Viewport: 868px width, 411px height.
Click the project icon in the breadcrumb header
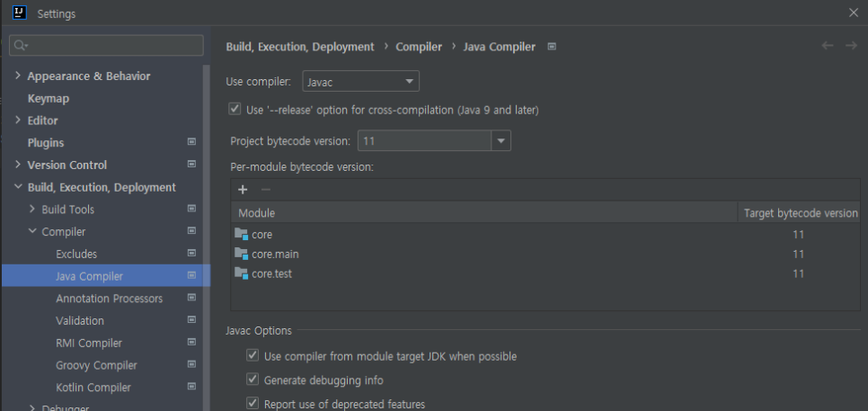pyautogui.click(x=552, y=47)
